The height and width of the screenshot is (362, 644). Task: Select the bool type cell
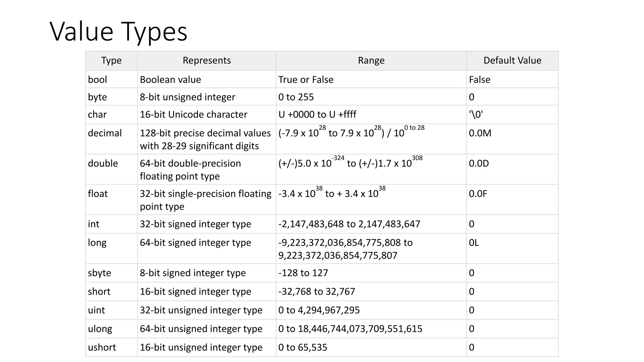click(97, 80)
